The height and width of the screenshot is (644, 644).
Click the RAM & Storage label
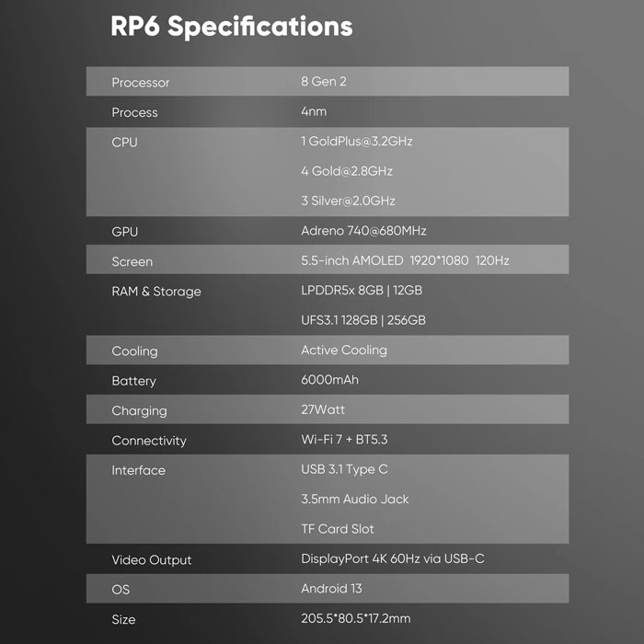tap(156, 292)
